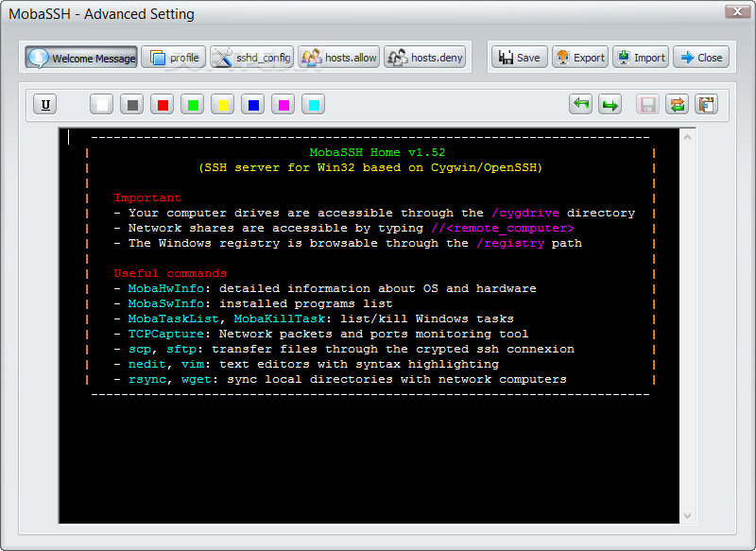Click the '/cygdrive' text
The image size is (756, 551).
(525, 213)
